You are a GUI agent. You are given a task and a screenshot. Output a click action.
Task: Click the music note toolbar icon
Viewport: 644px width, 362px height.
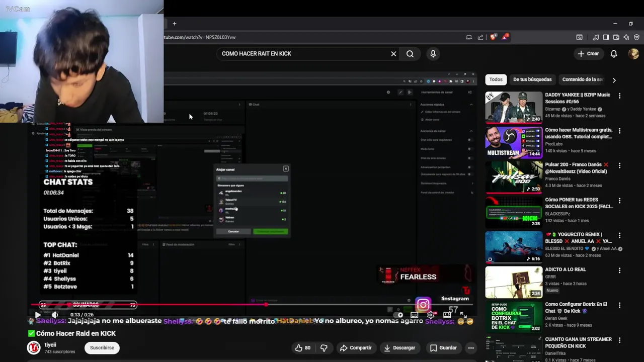[x=596, y=37]
